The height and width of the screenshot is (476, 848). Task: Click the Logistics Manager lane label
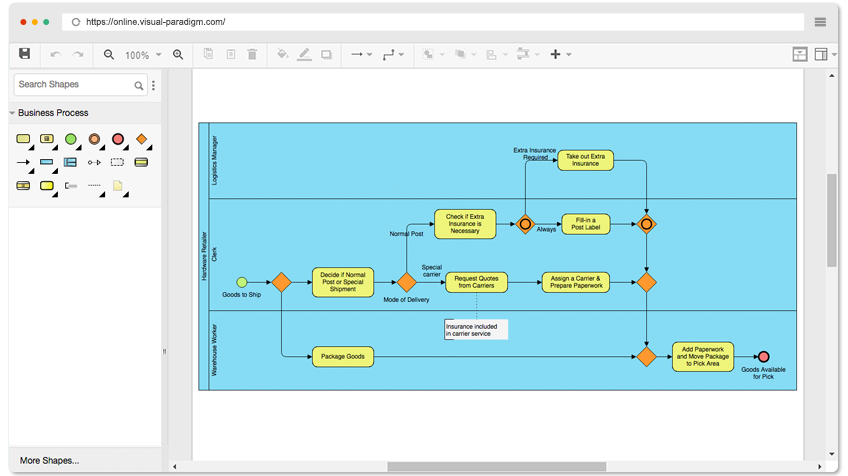[214, 160]
